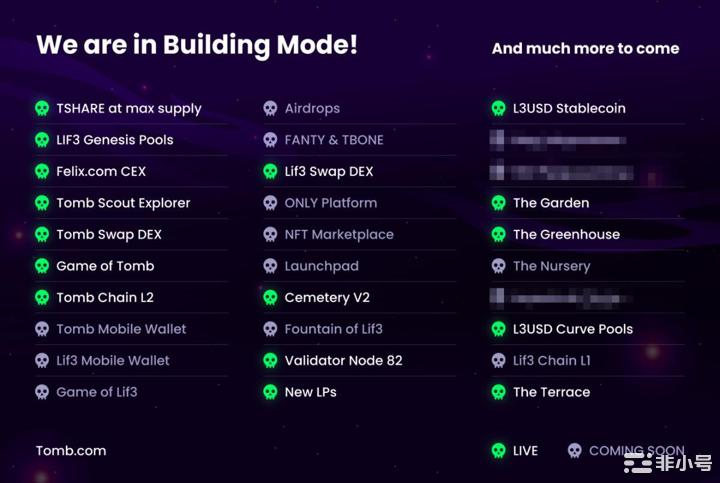Screen dimensions: 720x483
Task: Click the gray skull beside Lif3 Chain L1
Action: [x=498, y=361]
